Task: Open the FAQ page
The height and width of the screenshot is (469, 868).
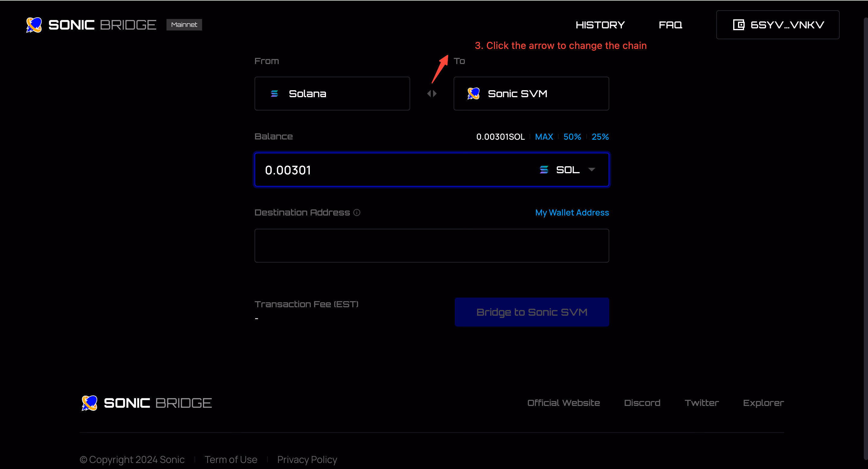Action: click(x=670, y=25)
